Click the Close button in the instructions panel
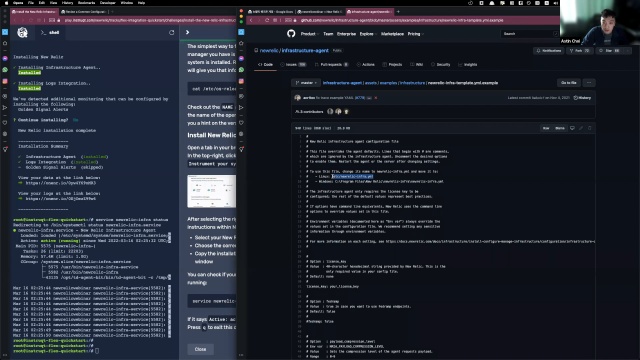This screenshot has width=640, height=360. coord(200,349)
